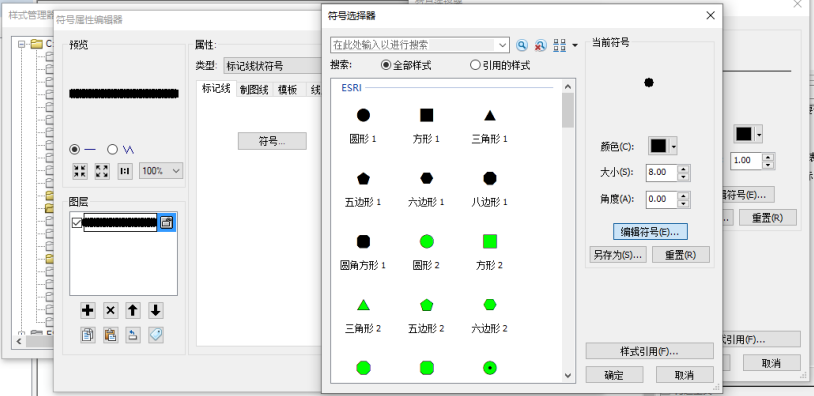The width and height of the screenshot is (814, 396).
Task: Open the 颜色 color dropdown arrow
Action: click(674, 147)
